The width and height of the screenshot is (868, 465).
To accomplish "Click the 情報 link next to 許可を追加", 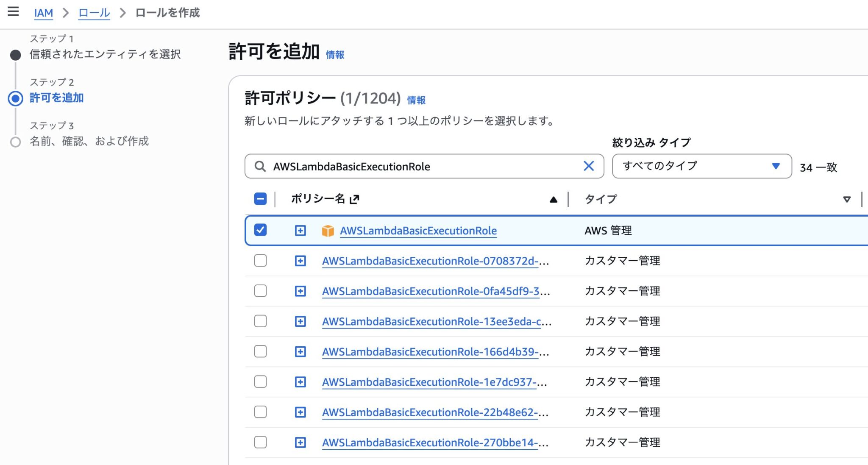I will (x=335, y=55).
